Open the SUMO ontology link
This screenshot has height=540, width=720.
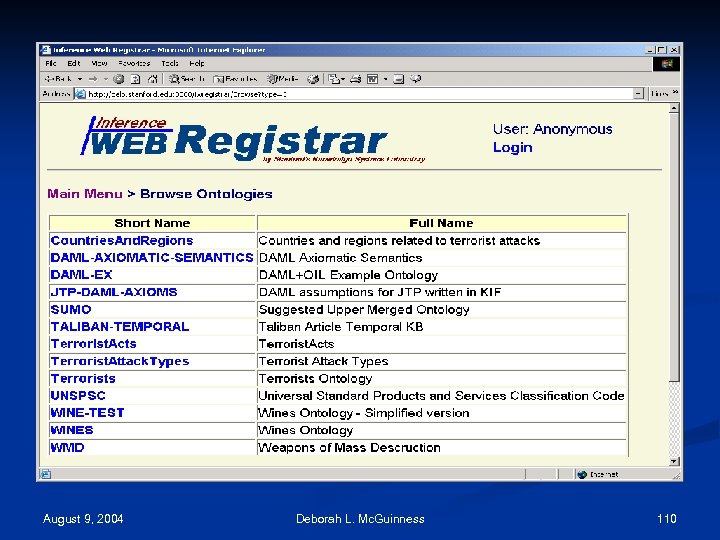[71, 309]
